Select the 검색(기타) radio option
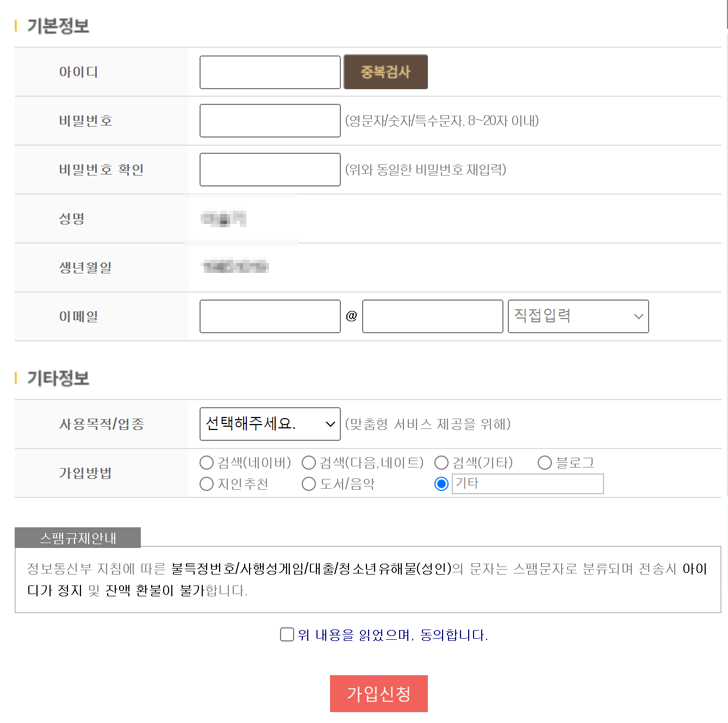The image size is (728, 723). coord(441,463)
